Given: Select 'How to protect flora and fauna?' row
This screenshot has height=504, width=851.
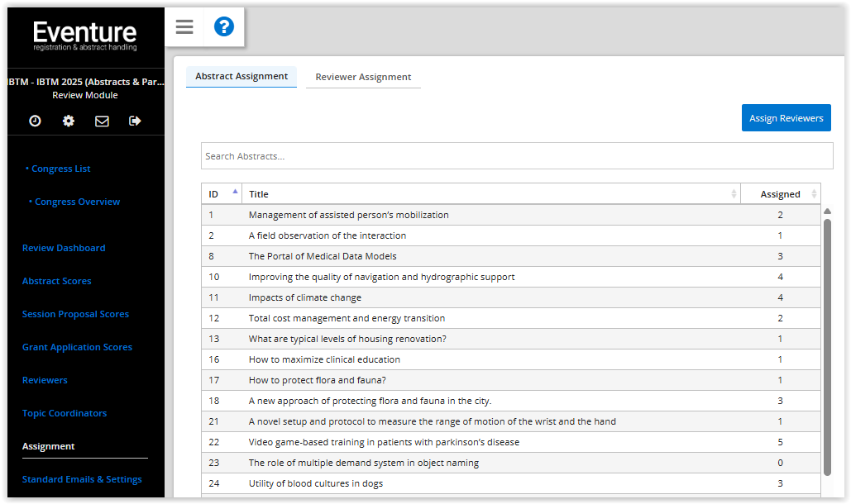Looking at the screenshot, I should point(511,380).
